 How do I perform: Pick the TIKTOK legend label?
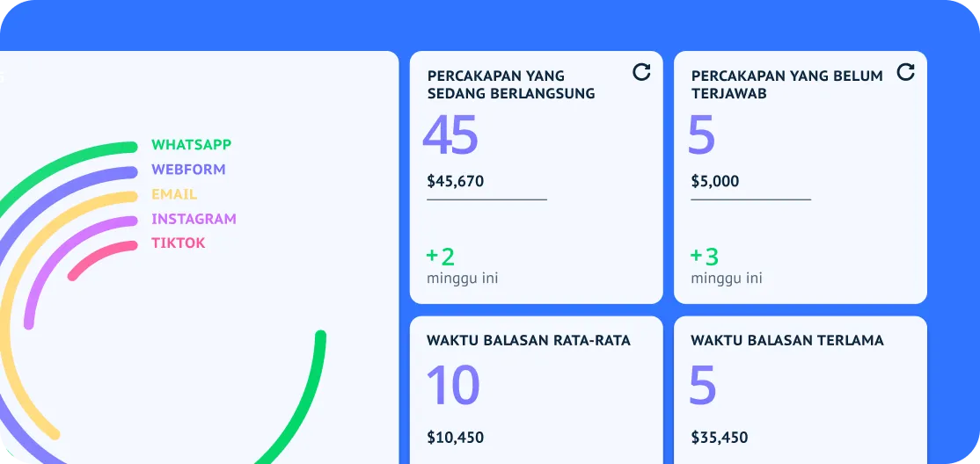tap(178, 243)
